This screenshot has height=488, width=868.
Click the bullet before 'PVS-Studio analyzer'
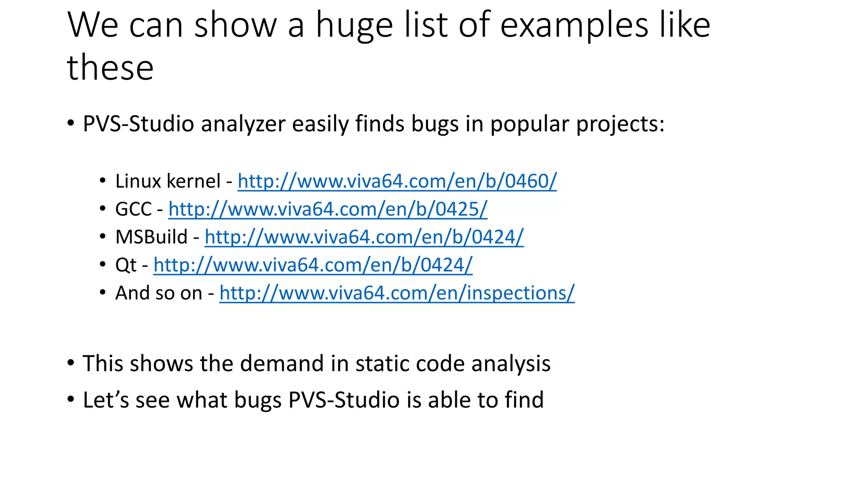(71, 123)
